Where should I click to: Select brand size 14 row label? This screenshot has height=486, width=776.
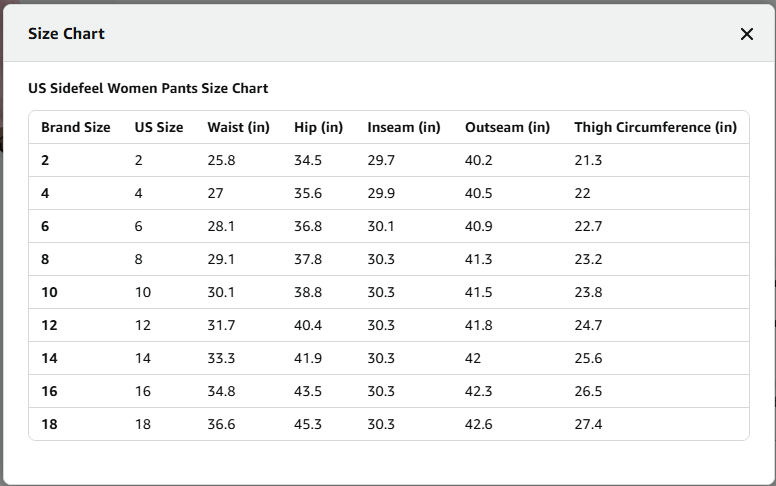click(x=49, y=358)
